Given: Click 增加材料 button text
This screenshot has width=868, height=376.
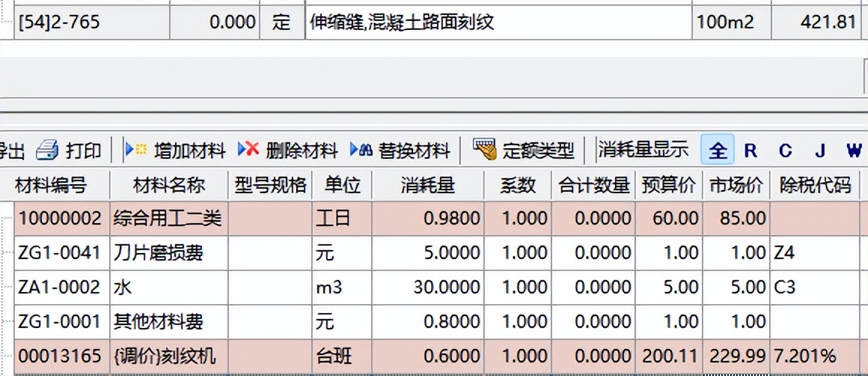Looking at the screenshot, I should [190, 151].
